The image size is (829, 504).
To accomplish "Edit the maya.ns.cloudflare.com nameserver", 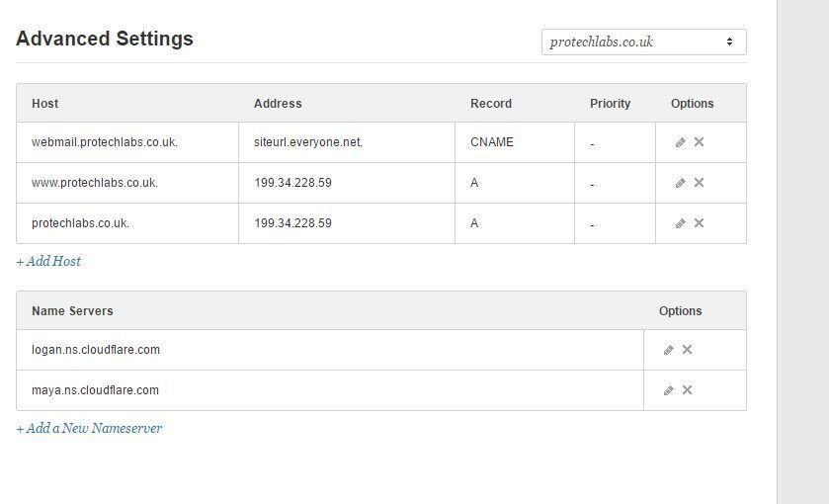I will coord(669,390).
